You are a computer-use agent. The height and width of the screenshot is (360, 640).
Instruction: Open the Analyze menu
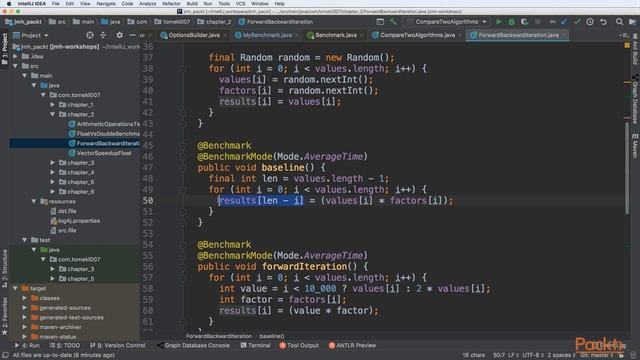click(x=147, y=4)
